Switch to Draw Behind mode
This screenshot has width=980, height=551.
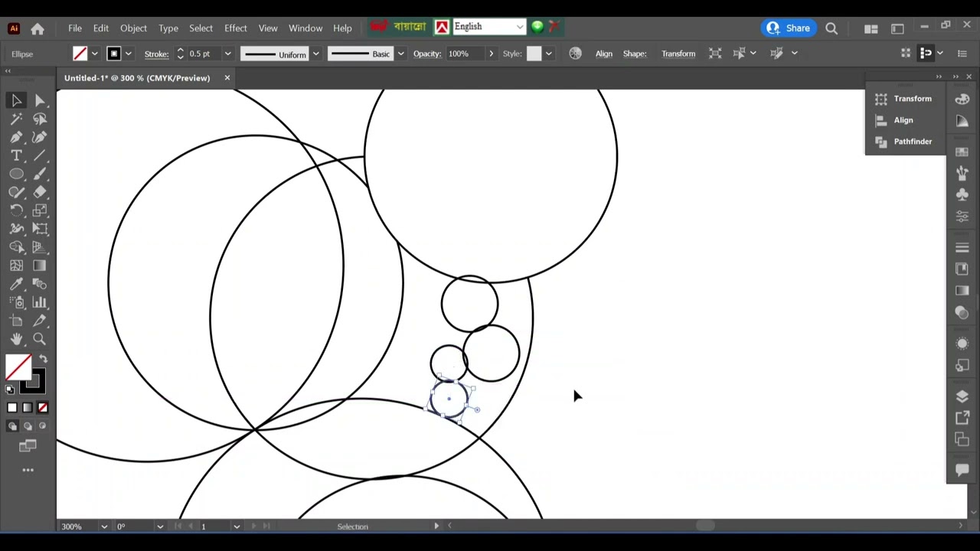28,426
